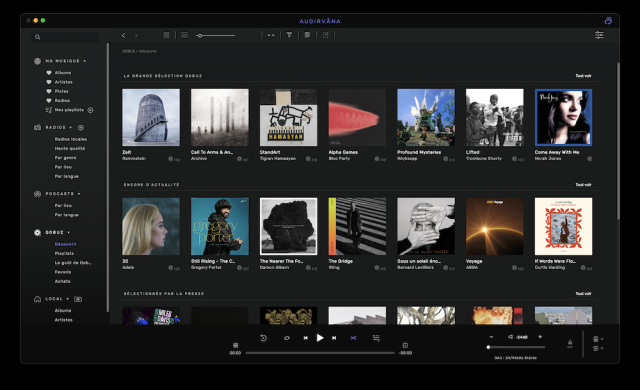The height and width of the screenshot is (390, 640).
Task: Toggle shuffle mode
Action: [353, 338]
